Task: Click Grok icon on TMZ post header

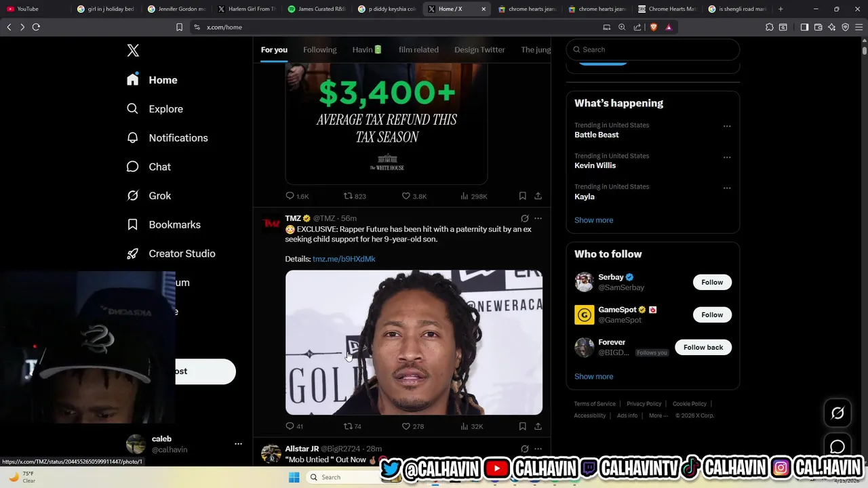Action: pos(524,218)
